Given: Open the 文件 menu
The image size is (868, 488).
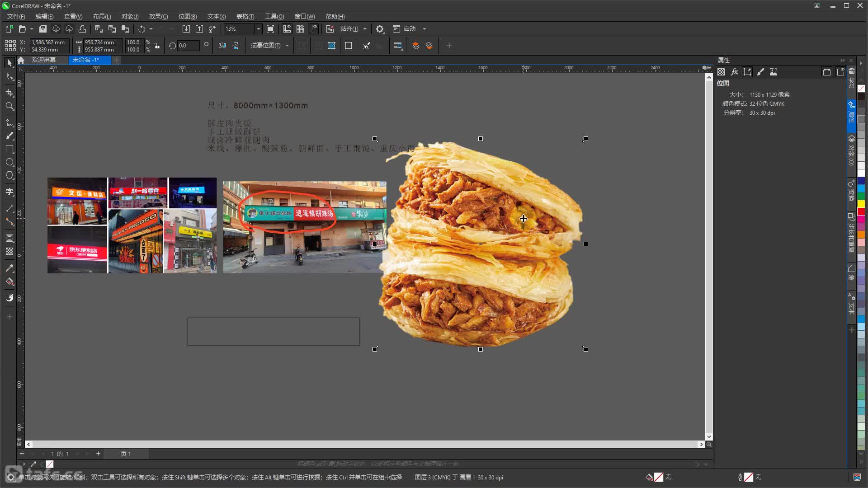Looking at the screenshot, I should pyautogui.click(x=16, y=16).
